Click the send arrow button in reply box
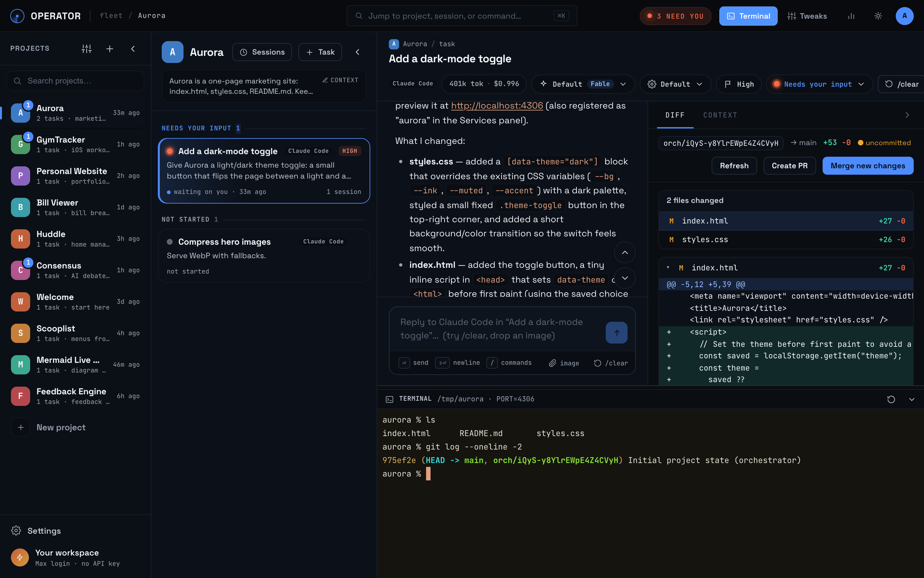 click(x=616, y=333)
